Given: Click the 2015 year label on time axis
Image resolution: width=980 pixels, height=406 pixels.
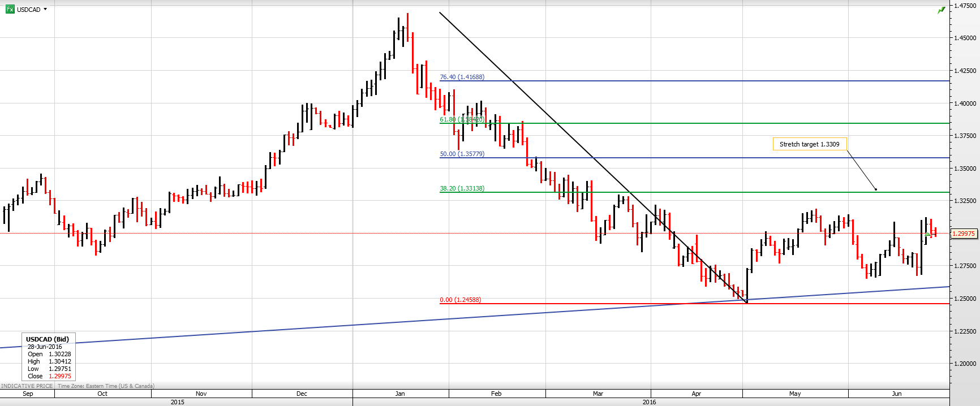Looking at the screenshot, I should 178,402.
